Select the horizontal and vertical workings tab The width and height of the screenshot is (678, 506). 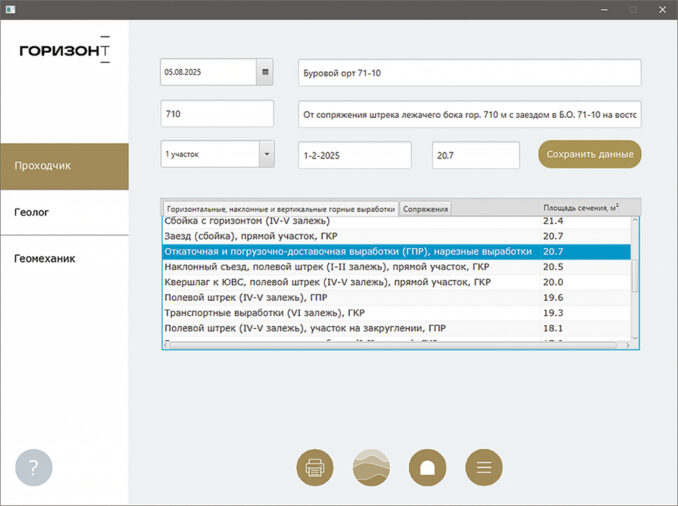pyautogui.click(x=280, y=209)
